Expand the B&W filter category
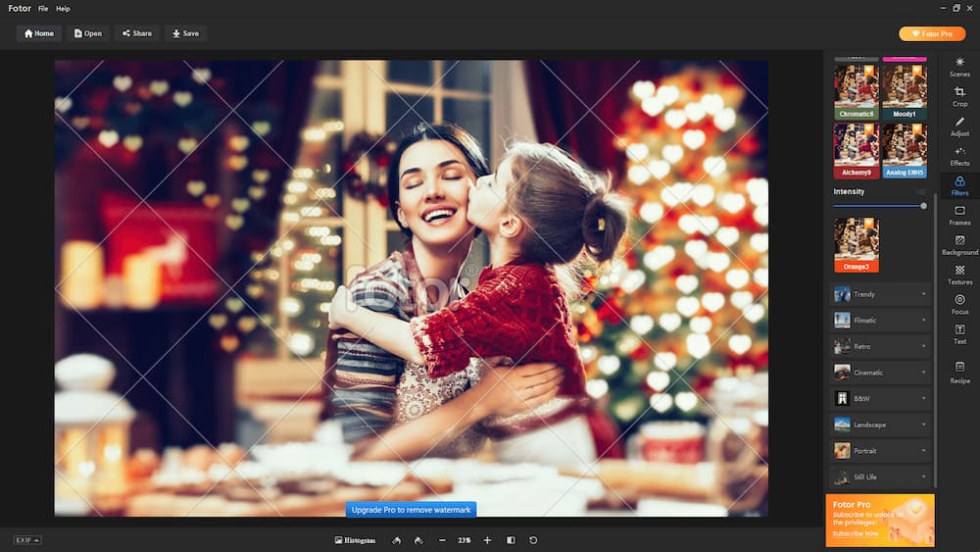The height and width of the screenshot is (552, 980). point(880,398)
